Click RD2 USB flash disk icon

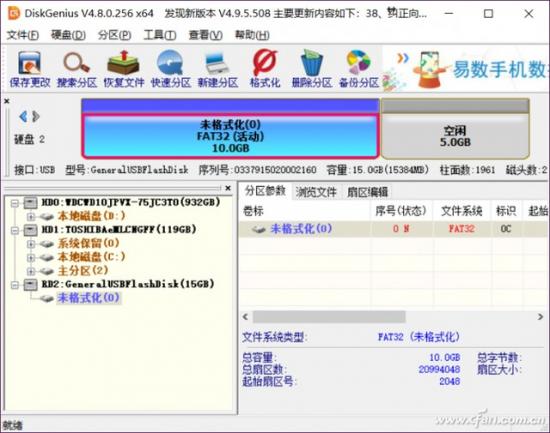(30, 284)
